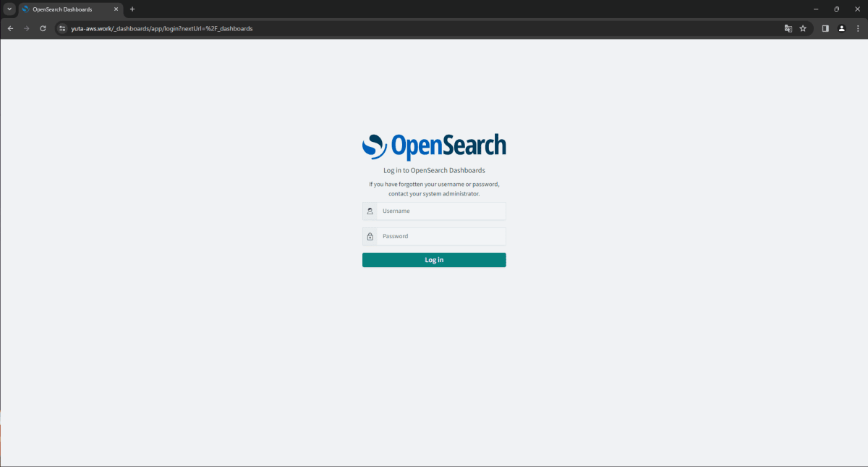Click 'Log in to OpenSearch Dashboards' text
The width and height of the screenshot is (868, 467).
click(434, 171)
